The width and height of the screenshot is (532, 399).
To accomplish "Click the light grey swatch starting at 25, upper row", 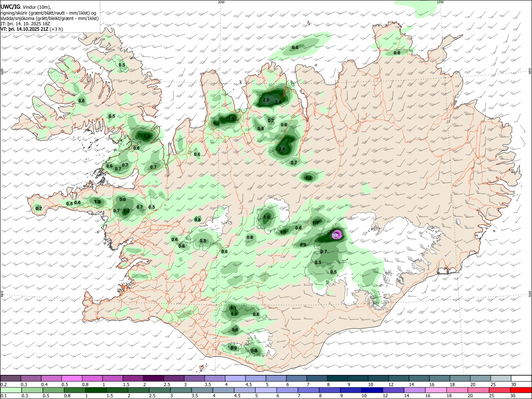I will point(500,378).
